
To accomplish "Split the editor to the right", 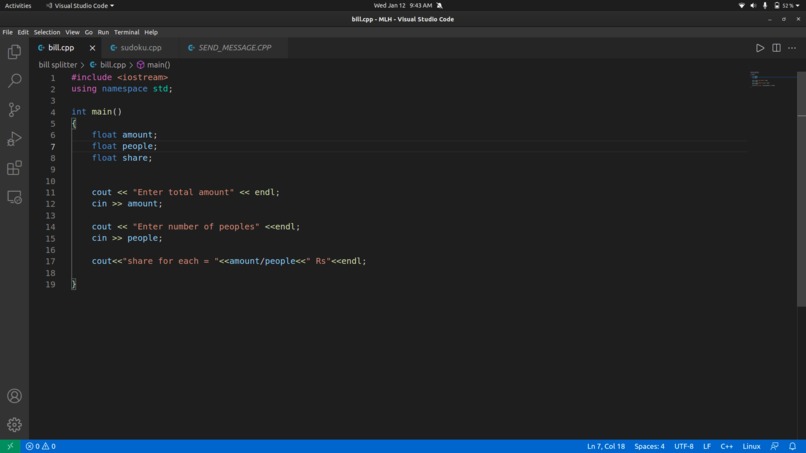I will (x=776, y=48).
